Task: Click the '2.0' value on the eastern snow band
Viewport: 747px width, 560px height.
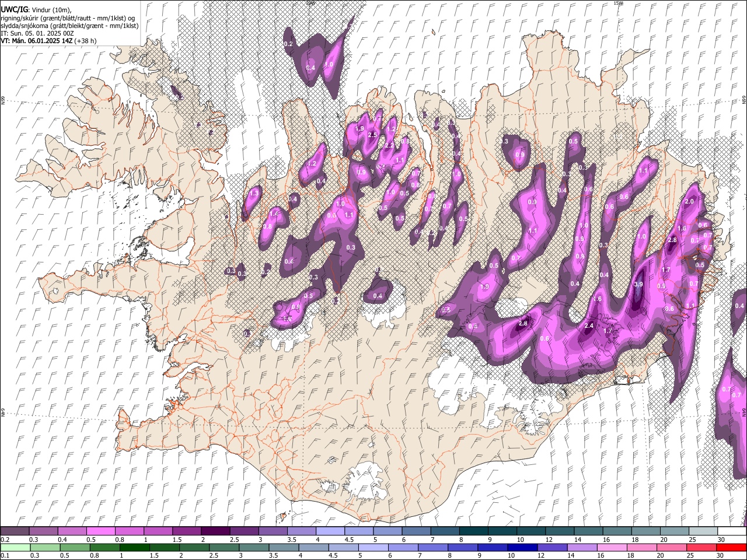Action: 689,201
